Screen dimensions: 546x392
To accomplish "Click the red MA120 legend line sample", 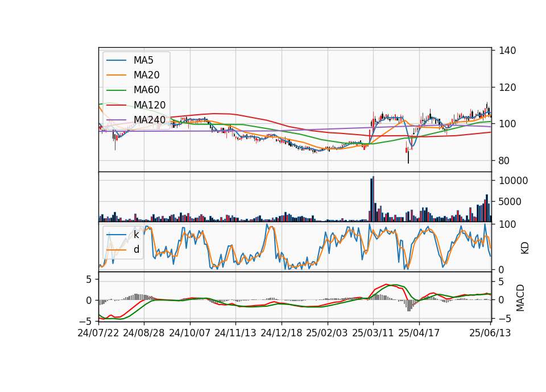I will (116, 106).
